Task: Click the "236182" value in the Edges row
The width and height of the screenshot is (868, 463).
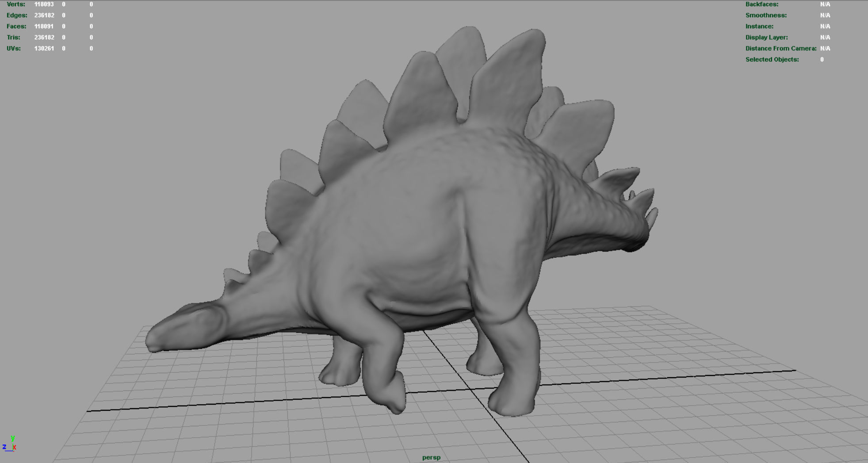Action: pyautogui.click(x=44, y=15)
